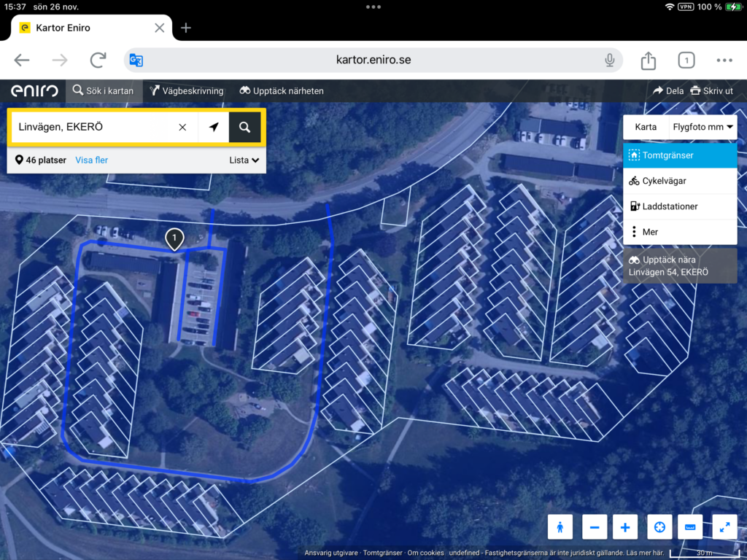
Task: Go forward in browser history
Action: (60, 60)
